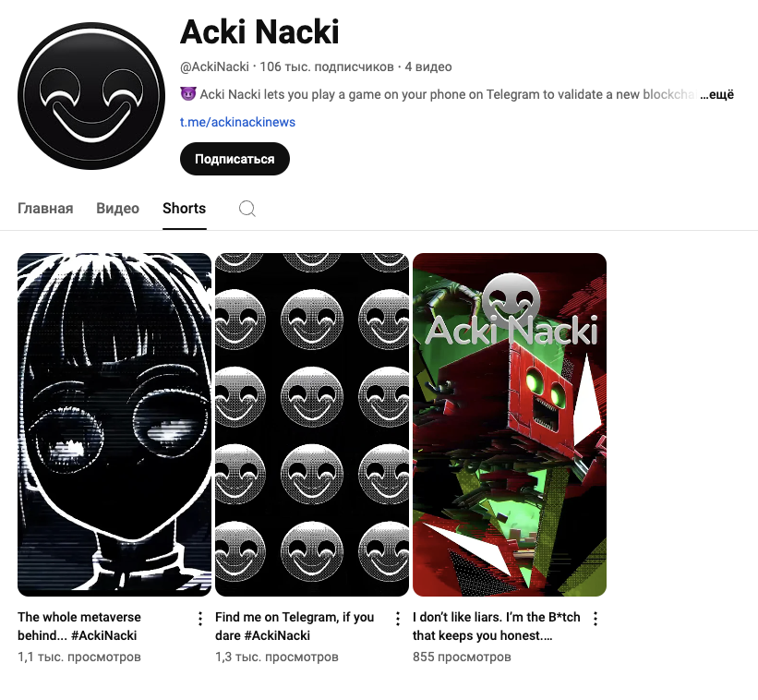Click the Acki Nacki channel name heading
This screenshot has height=700, width=758.
(x=259, y=32)
